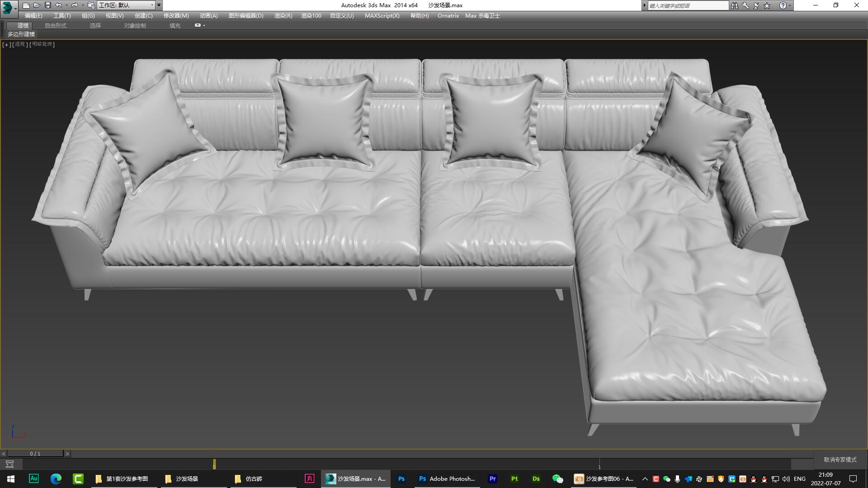Screen dimensions: 868x488
Task: Click the Communication Center satellite icon
Action: [756, 5]
